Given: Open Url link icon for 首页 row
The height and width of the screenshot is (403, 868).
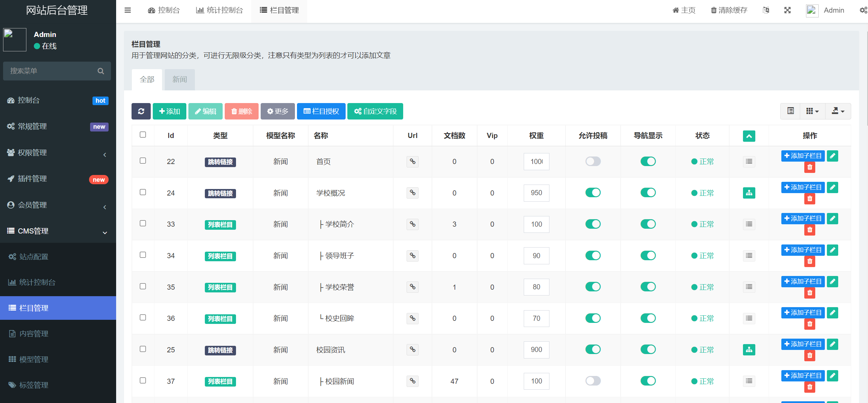Looking at the screenshot, I should click(413, 162).
